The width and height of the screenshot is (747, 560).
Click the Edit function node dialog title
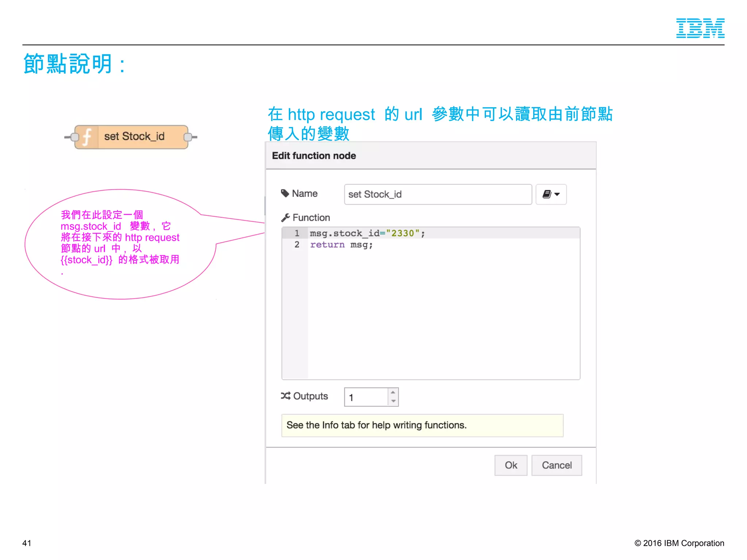pyautogui.click(x=314, y=156)
